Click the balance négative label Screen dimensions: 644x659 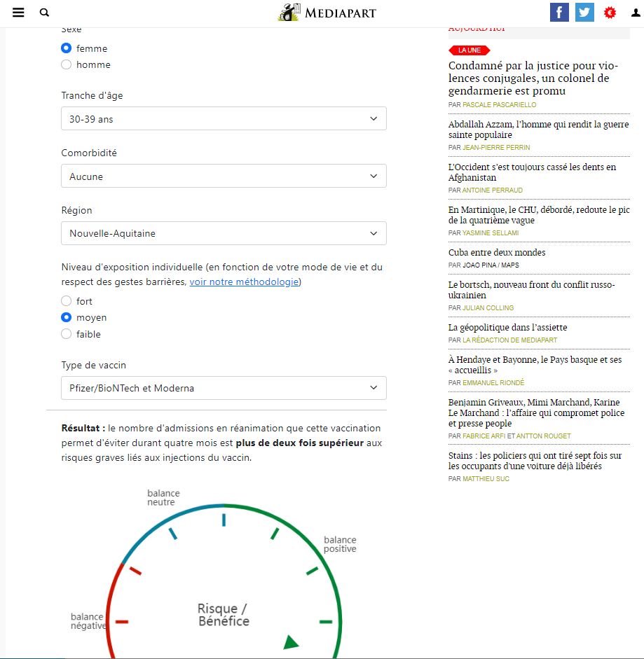[x=88, y=621]
